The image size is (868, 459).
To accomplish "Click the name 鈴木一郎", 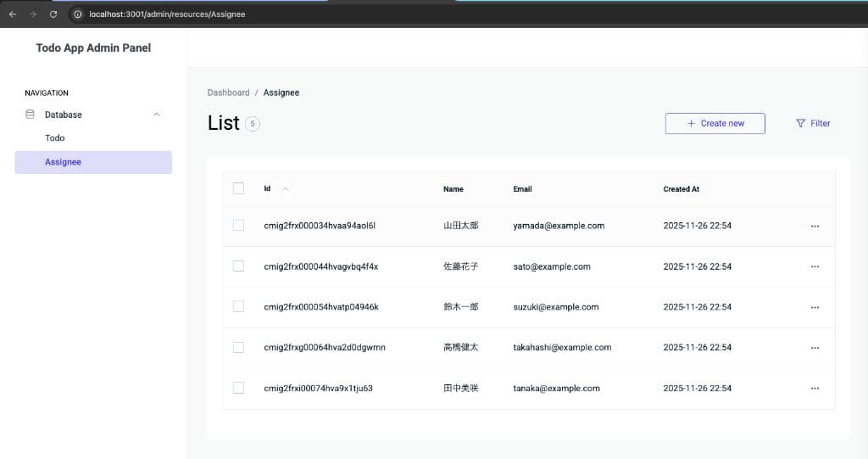I will click(460, 307).
